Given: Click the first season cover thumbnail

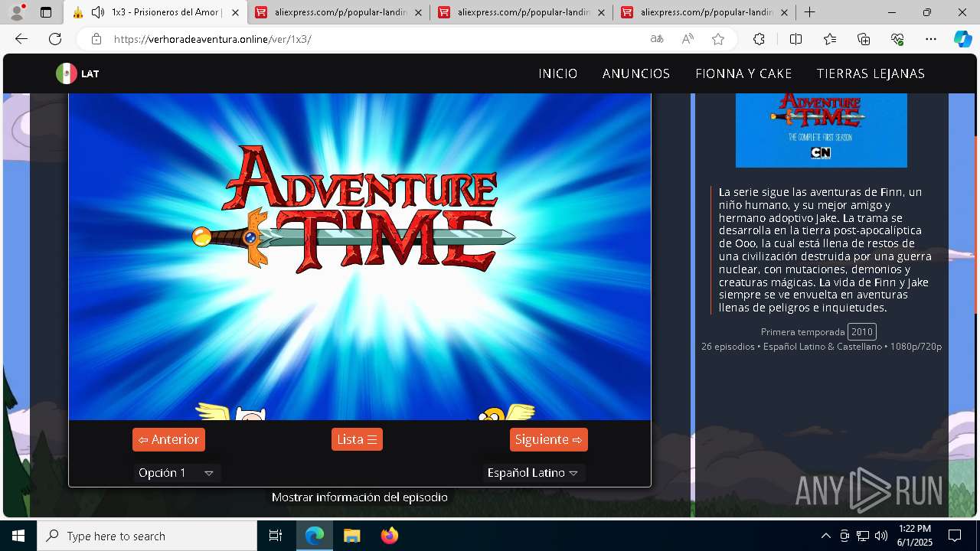Looking at the screenshot, I should click(822, 130).
